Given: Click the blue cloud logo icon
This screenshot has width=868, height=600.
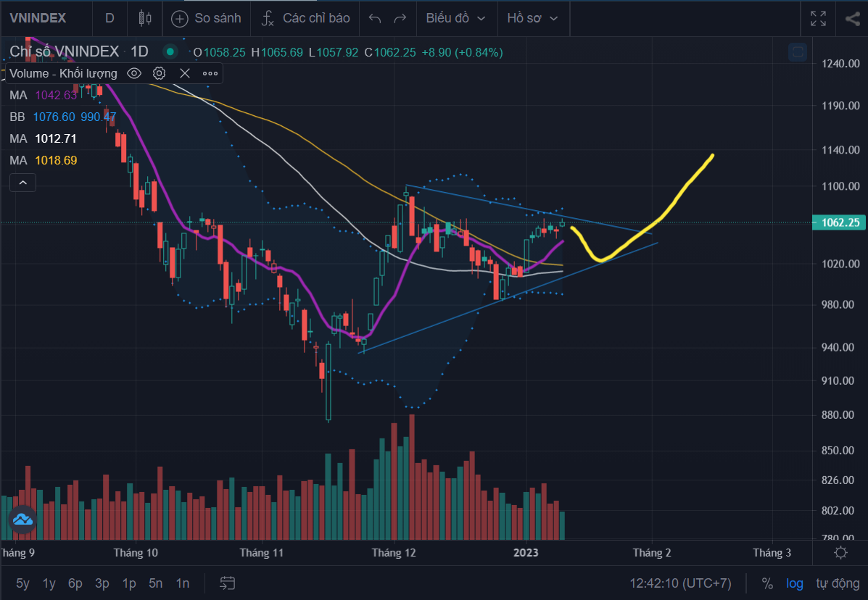Looking at the screenshot, I should [x=22, y=520].
